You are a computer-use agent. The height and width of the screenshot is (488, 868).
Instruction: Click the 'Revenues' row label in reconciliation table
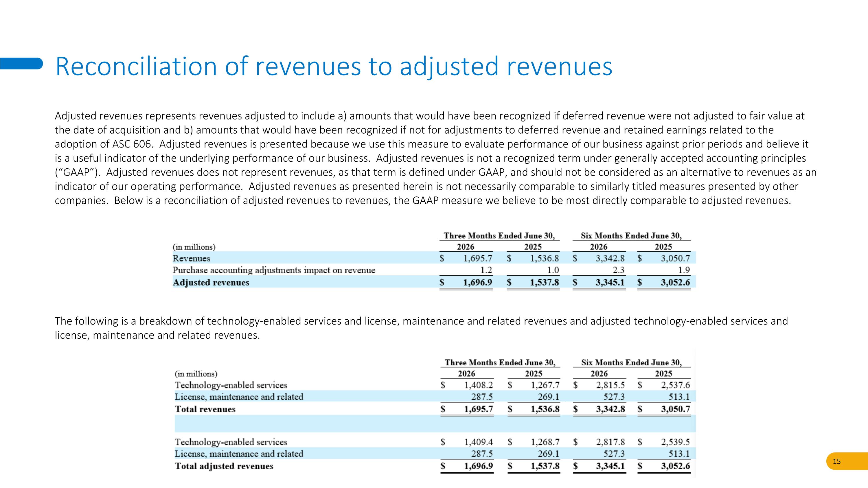191,258
